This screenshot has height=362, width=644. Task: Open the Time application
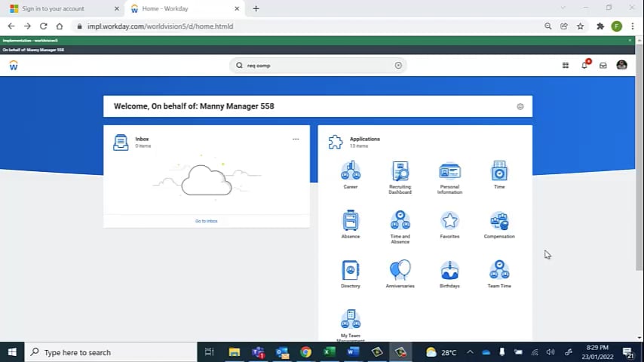(499, 175)
